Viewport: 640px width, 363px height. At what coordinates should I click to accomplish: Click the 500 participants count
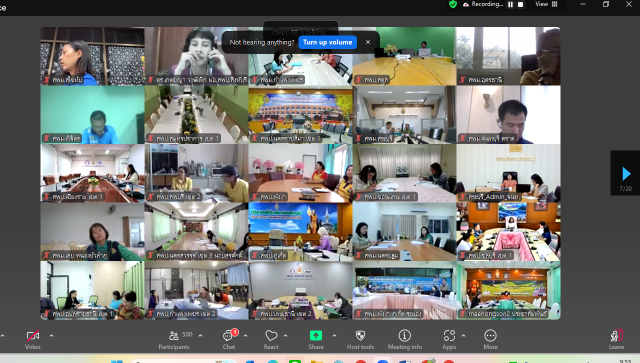click(x=187, y=334)
